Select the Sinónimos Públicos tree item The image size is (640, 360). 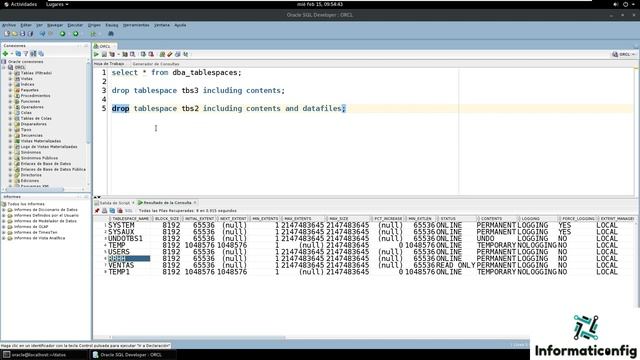click(x=39, y=158)
